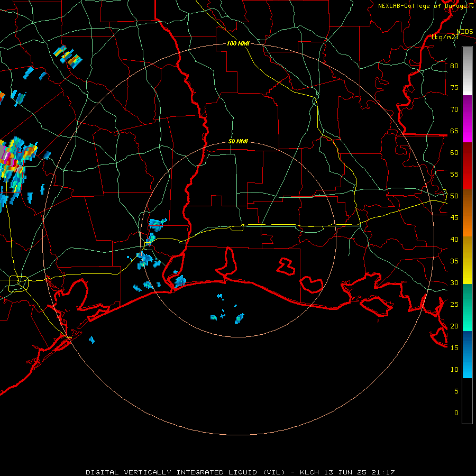Image resolution: width=476 pixels, height=476 pixels.
Task: Click the legend value 0
Action: tap(456, 413)
